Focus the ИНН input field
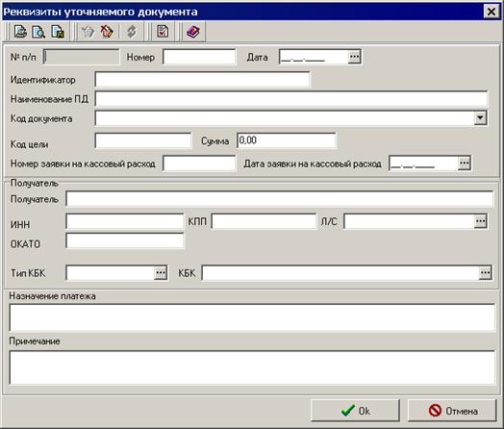Screen dimensions: 504x429 [125, 221]
